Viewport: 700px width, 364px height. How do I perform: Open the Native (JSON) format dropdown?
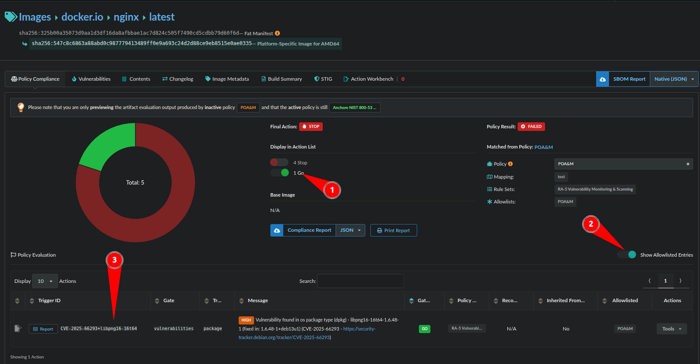[x=674, y=79]
